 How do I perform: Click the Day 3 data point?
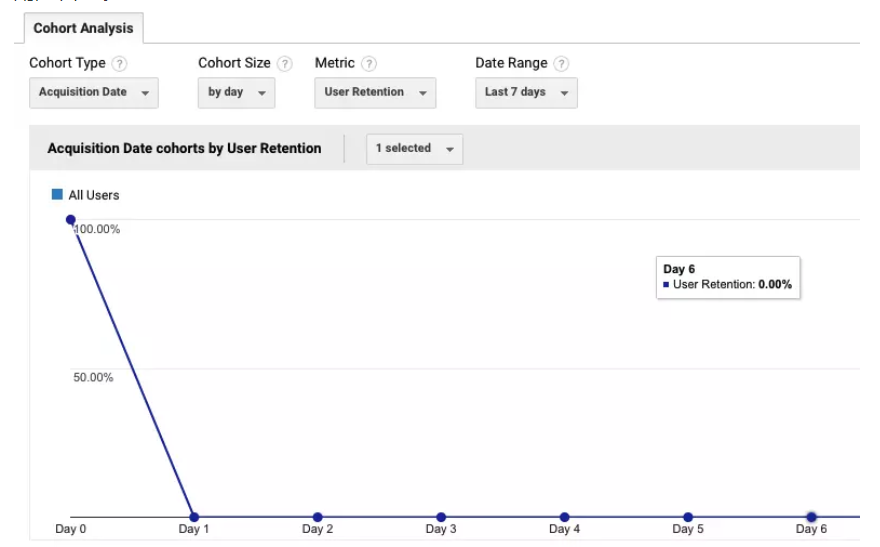coord(441,517)
